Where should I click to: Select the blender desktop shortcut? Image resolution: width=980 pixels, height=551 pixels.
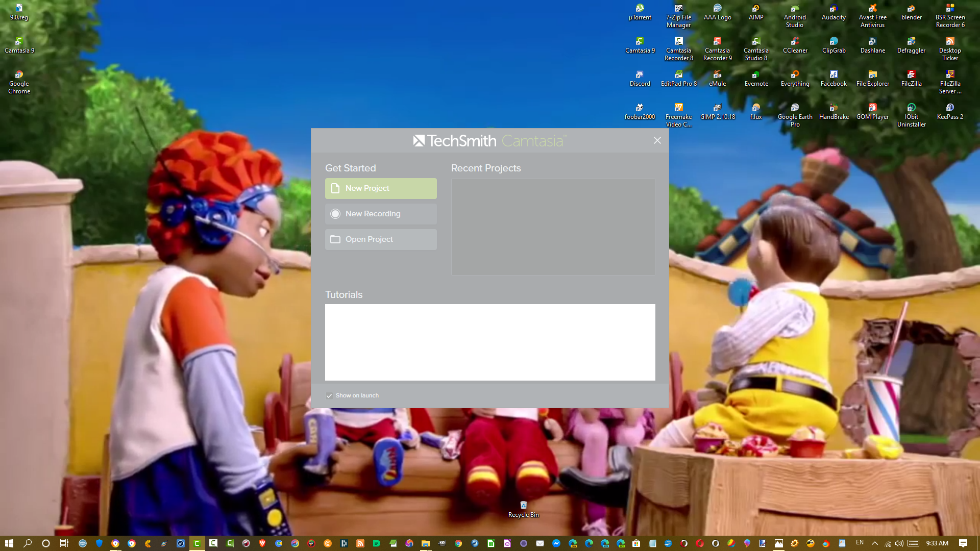911,12
